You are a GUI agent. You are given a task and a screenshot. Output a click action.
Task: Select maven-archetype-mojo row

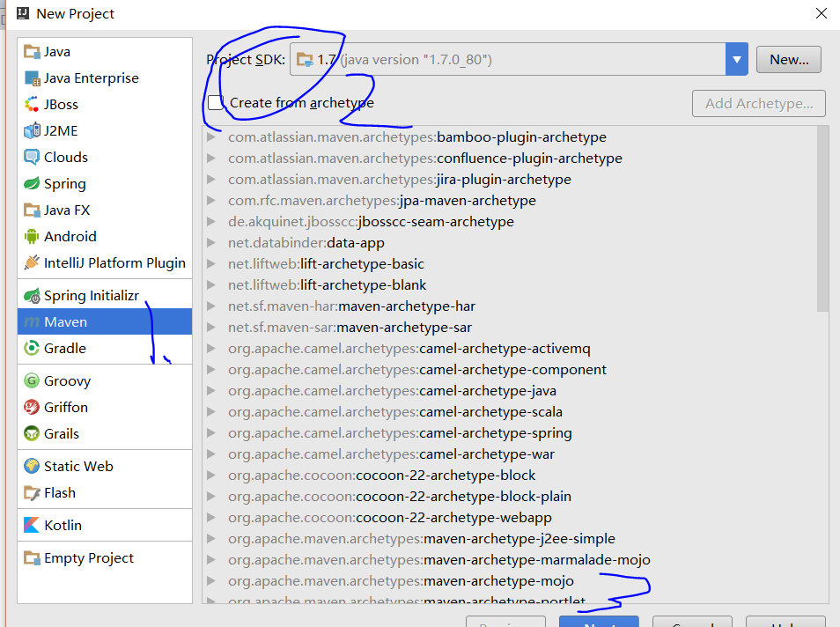[x=510, y=581]
